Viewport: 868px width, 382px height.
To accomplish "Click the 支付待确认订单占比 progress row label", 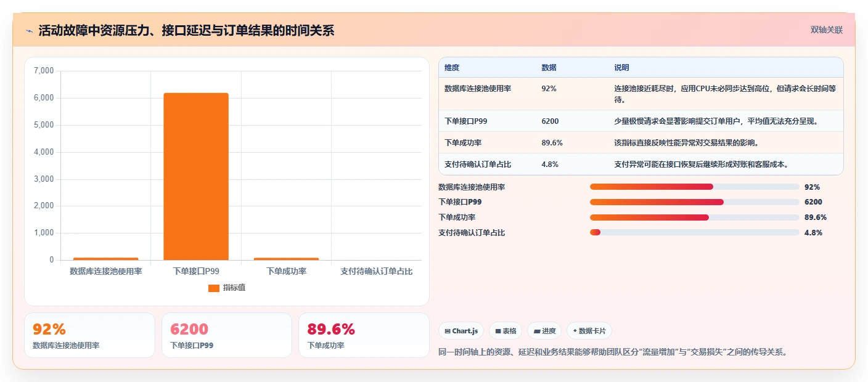I will point(472,233).
